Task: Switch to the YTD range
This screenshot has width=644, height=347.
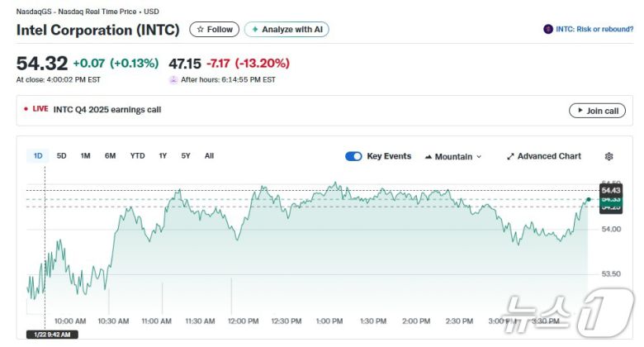Action: tap(137, 155)
